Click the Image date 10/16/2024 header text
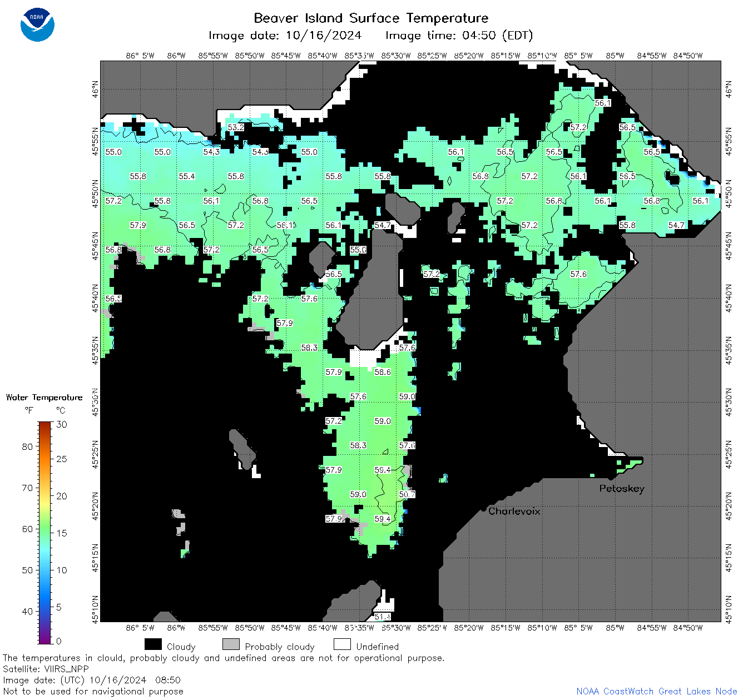 (x=285, y=36)
